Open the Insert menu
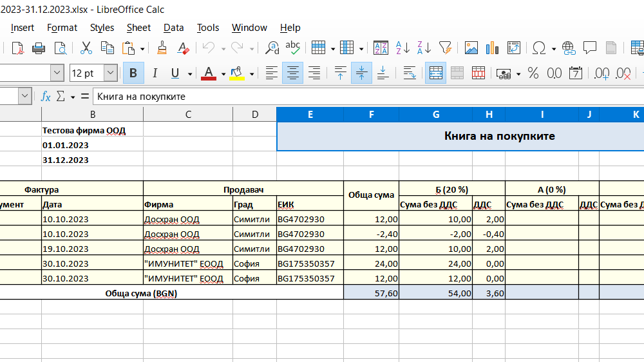Image resolution: width=644 pixels, height=362 pixels. click(x=22, y=28)
